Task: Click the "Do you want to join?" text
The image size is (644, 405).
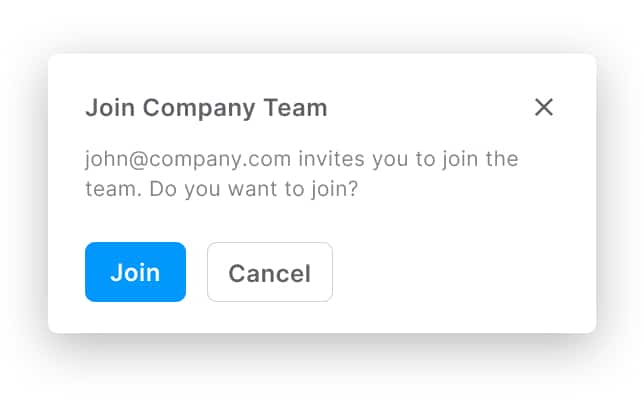Action: coord(253,189)
